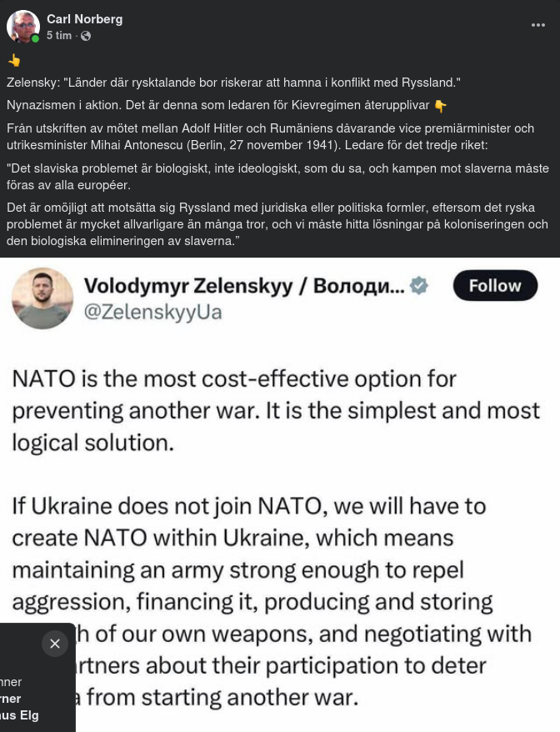Click the '5 tim' post timestamp

tap(59, 36)
